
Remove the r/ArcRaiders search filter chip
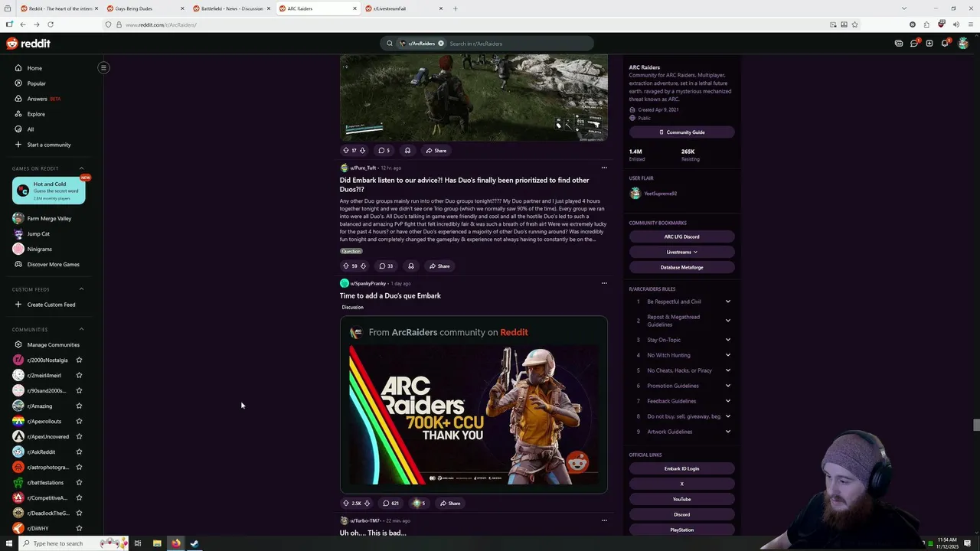441,44
